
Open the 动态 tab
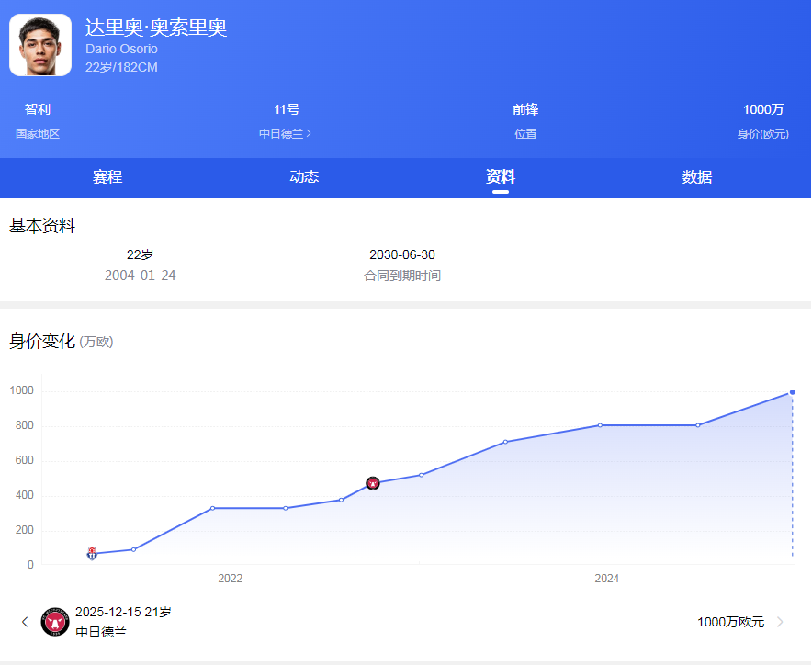(304, 177)
